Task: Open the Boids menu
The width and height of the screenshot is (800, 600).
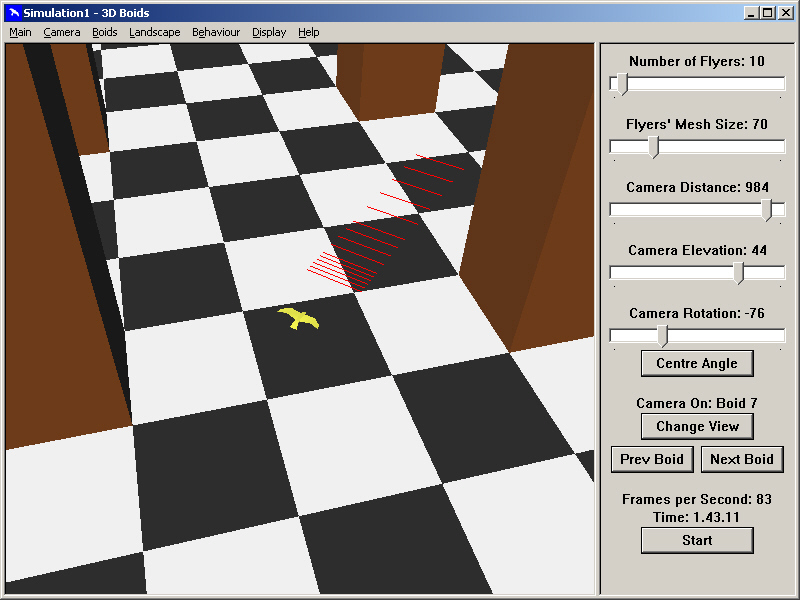Action: coord(105,32)
